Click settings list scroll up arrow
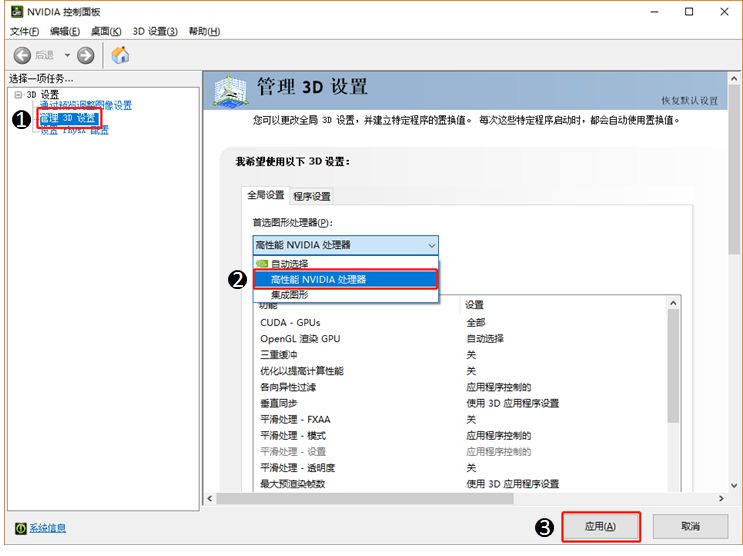This screenshot has width=743, height=556. coord(673,303)
